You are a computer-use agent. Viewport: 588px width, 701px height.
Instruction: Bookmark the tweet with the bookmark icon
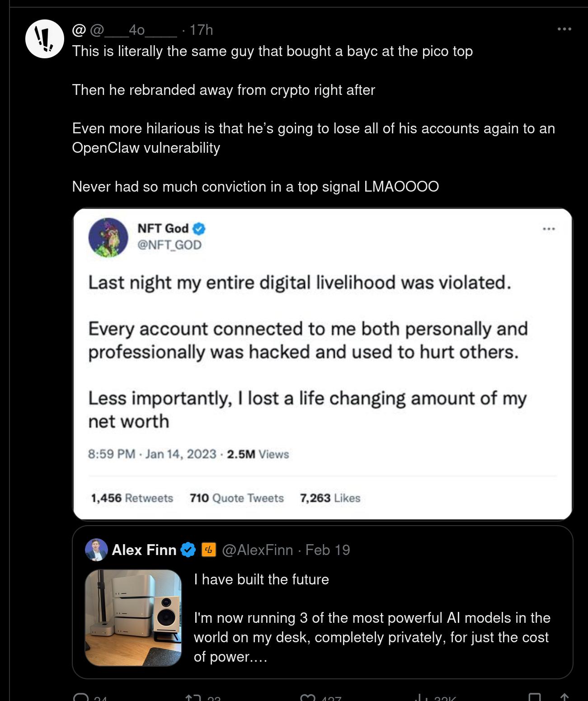[535, 697]
